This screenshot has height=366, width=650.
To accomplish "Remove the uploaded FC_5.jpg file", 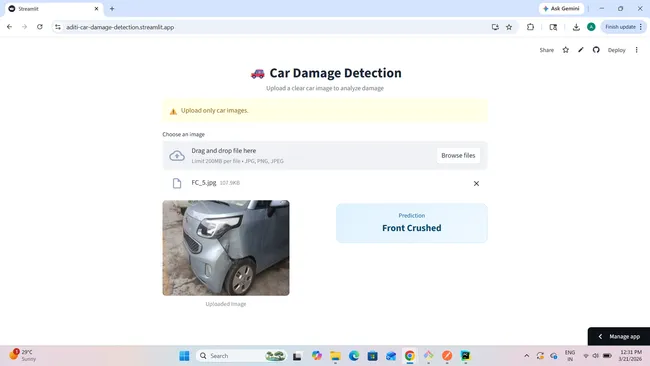I will click(476, 183).
